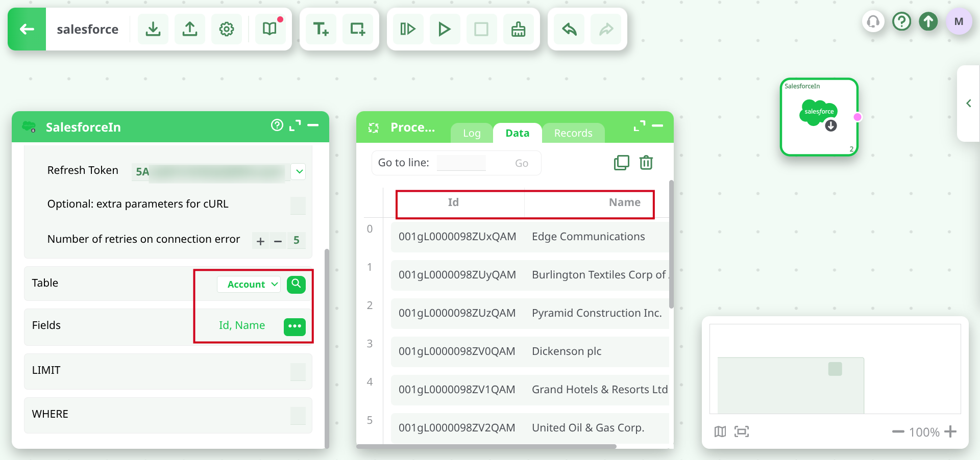980x460 pixels.
Task: Open the Account table dropdown
Action: coord(249,284)
